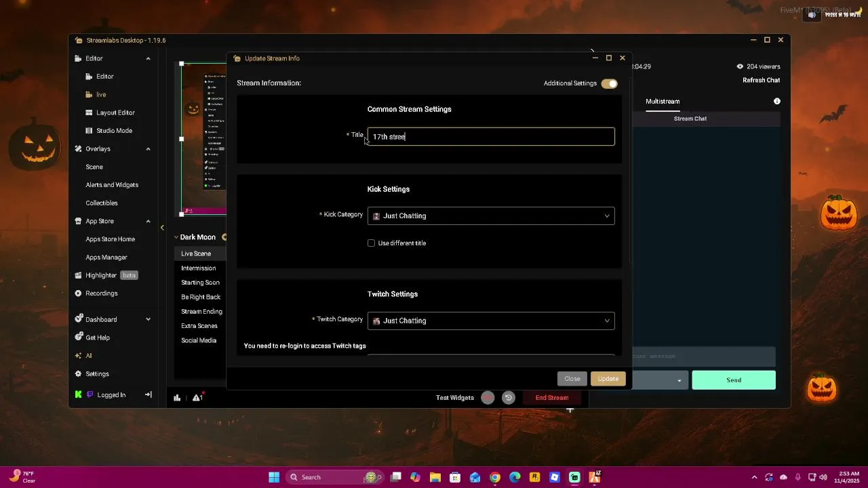The width and height of the screenshot is (868, 488).
Task: Click the stream Title input field
Action: coord(491,136)
